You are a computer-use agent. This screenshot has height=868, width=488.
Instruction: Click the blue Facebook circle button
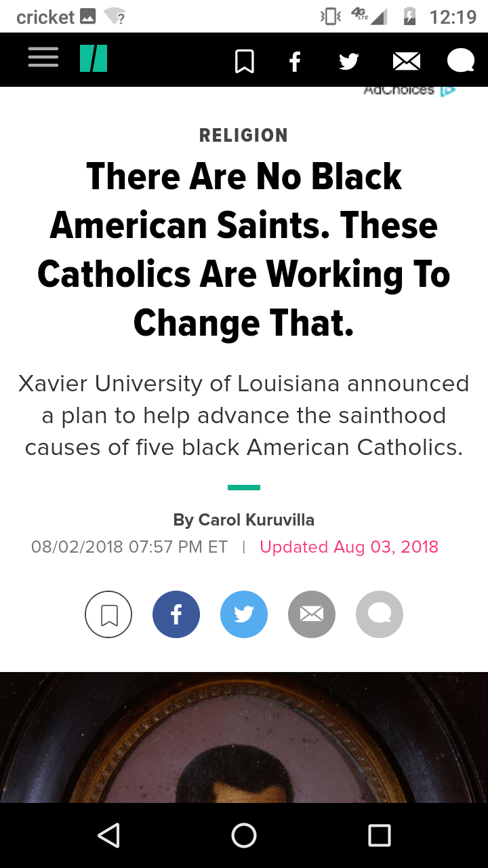click(x=176, y=614)
